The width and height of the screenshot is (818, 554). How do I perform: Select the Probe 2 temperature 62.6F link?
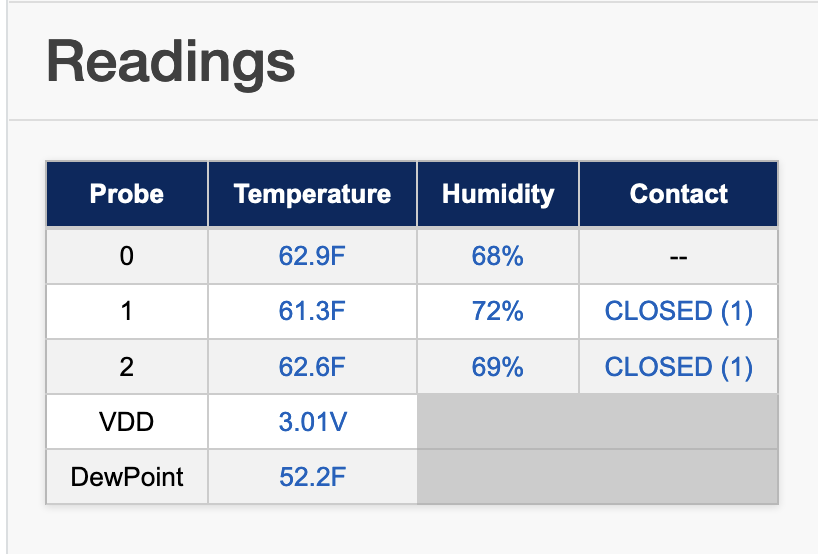[x=312, y=367]
